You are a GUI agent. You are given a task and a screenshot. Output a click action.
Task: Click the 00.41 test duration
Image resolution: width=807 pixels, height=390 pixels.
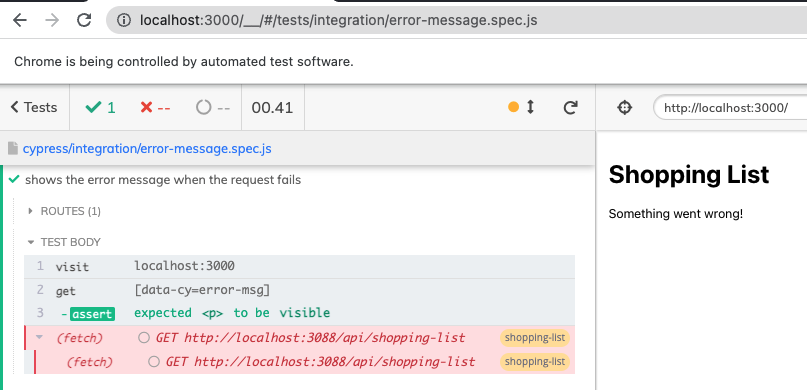272,108
